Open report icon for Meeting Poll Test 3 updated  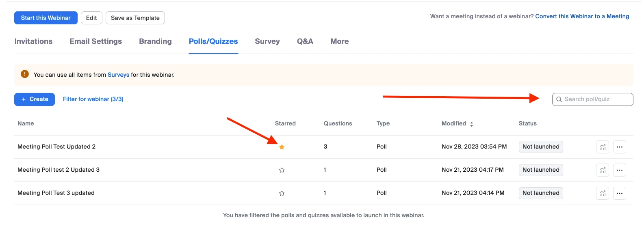coord(603,193)
